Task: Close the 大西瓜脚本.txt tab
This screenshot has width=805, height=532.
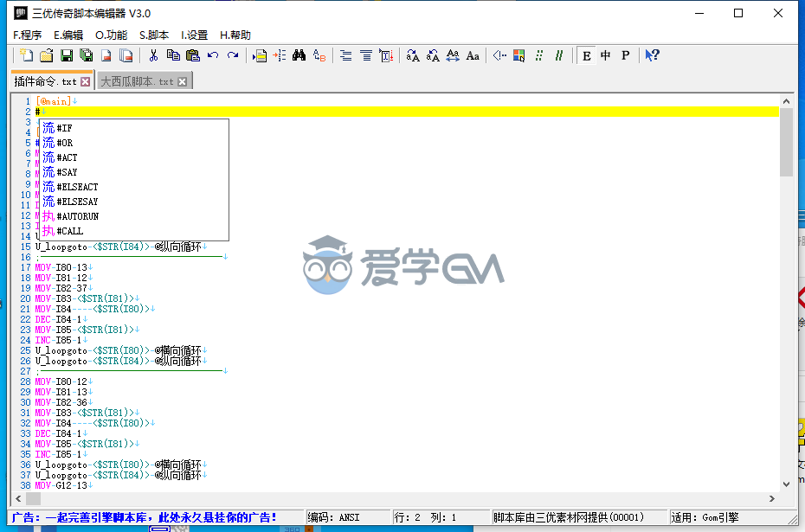Action: click(x=183, y=81)
